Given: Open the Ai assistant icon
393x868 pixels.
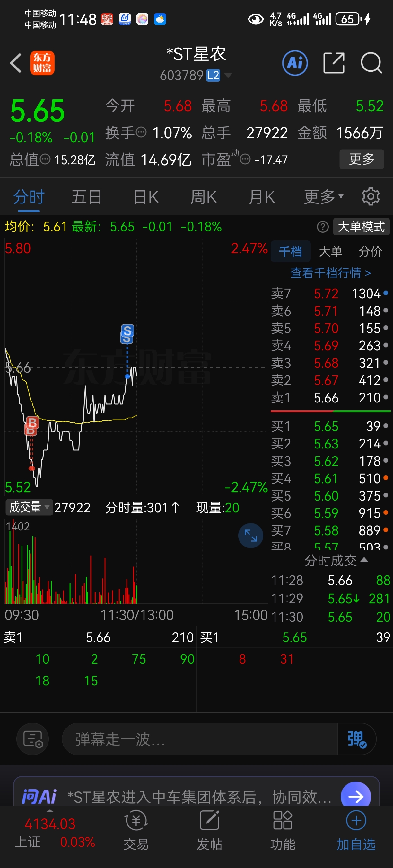Looking at the screenshot, I should 295,63.
